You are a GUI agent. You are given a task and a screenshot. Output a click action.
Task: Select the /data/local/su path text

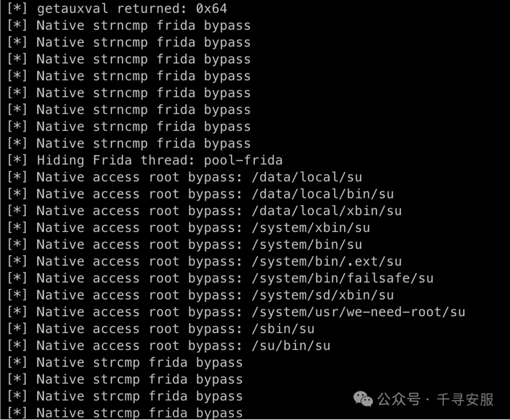(x=307, y=177)
